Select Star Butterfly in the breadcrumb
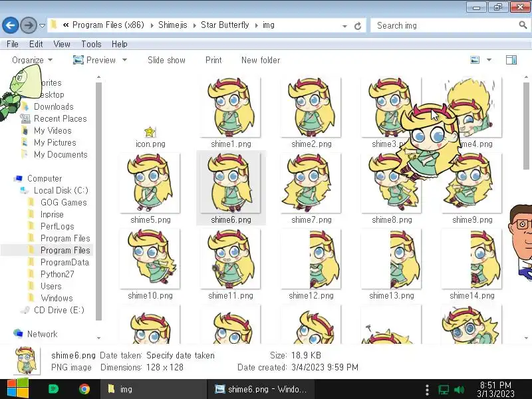This screenshot has height=399, width=532. (225, 25)
